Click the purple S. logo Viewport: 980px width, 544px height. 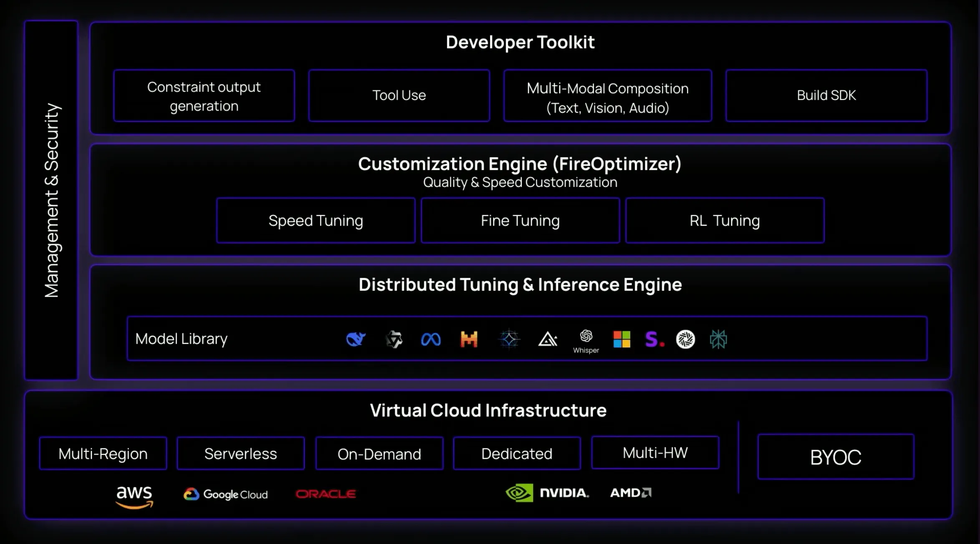tap(654, 340)
